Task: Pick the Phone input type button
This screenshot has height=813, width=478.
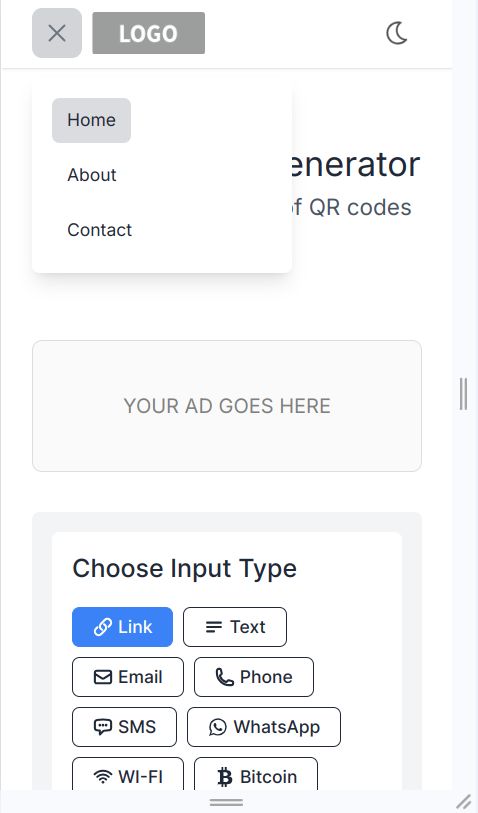Action: pos(254,677)
